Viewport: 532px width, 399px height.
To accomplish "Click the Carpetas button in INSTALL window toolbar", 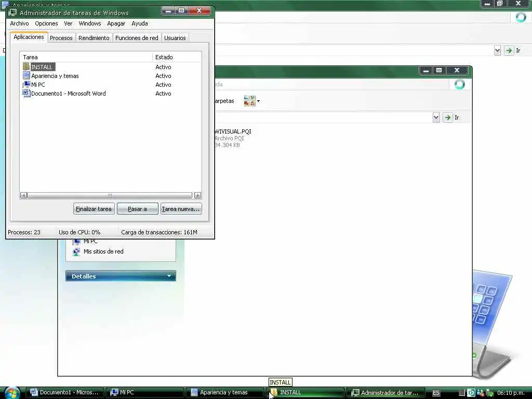I will click(224, 101).
